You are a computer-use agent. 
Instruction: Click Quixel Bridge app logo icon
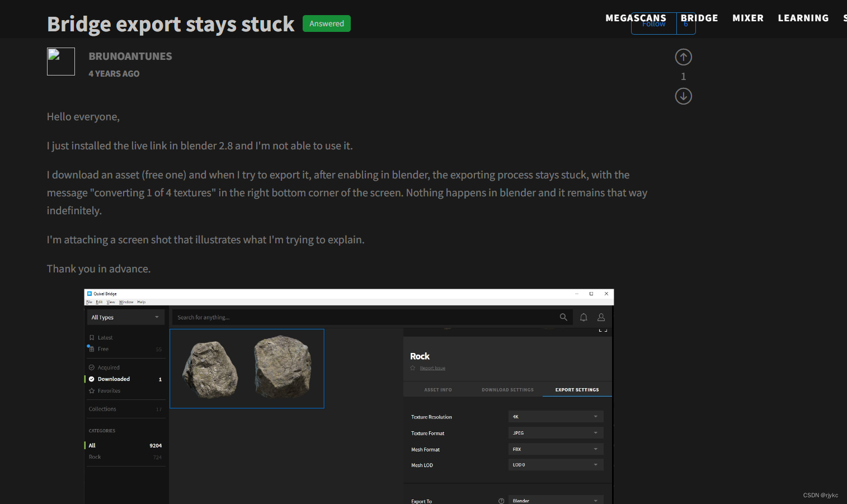point(90,294)
